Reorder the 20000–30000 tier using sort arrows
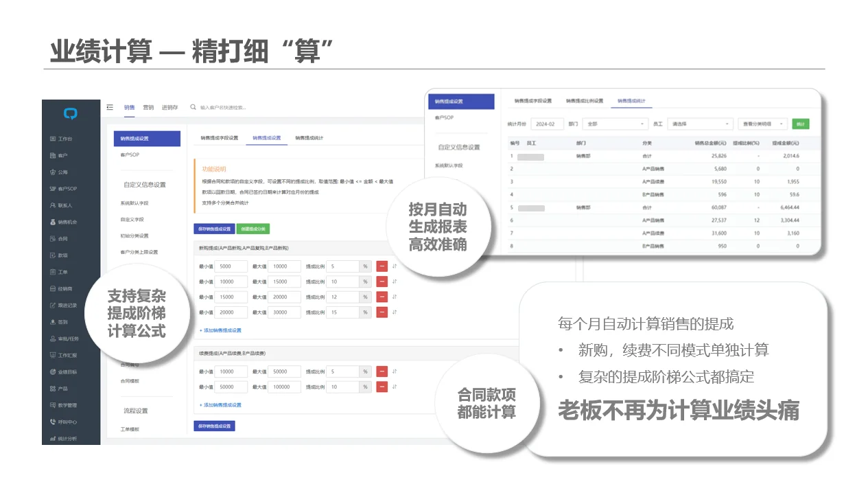The image size is (868, 482). [x=395, y=312]
